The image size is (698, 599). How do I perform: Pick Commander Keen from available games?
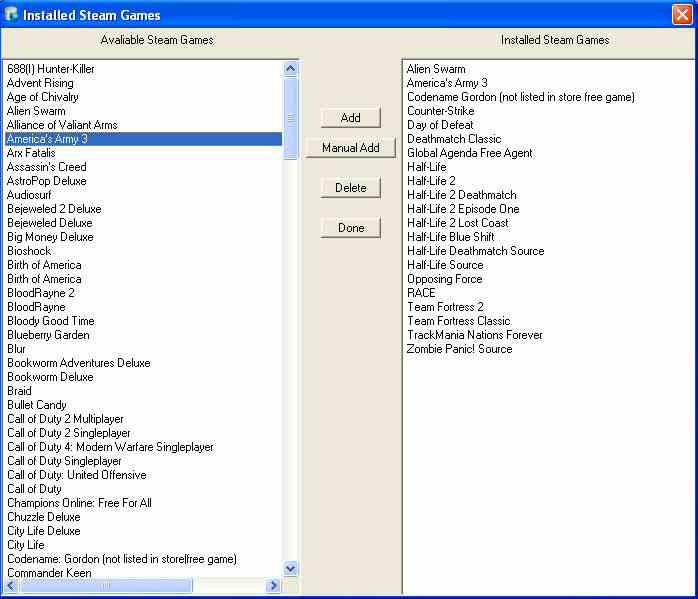[49, 573]
